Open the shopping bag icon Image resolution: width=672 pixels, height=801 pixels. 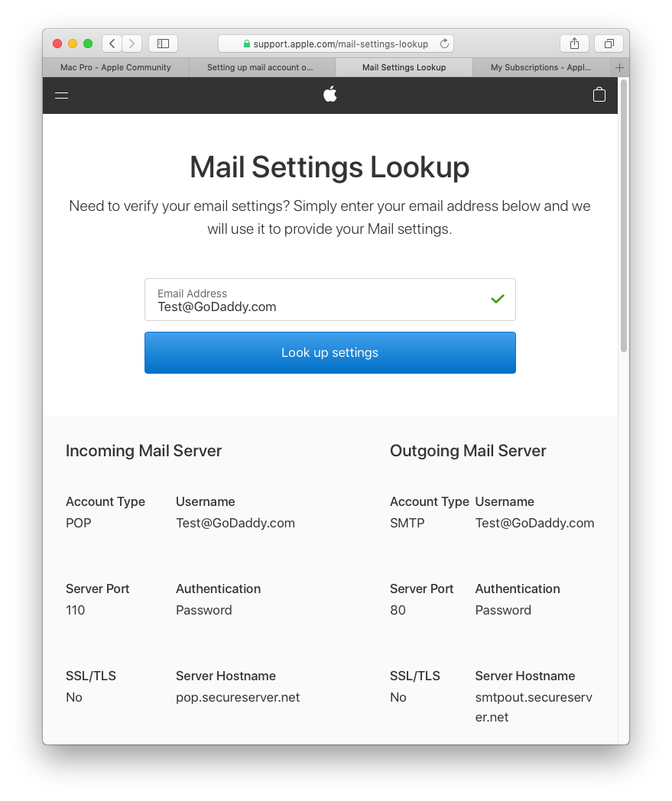pos(599,95)
